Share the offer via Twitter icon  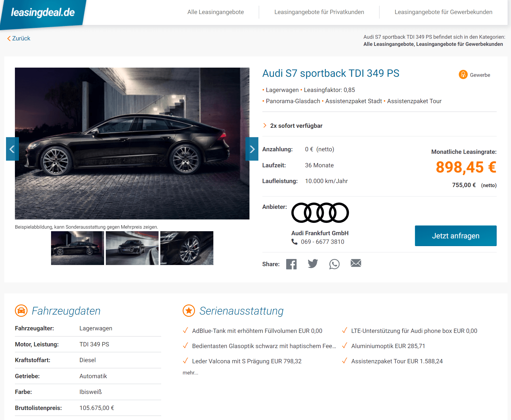[x=313, y=264]
